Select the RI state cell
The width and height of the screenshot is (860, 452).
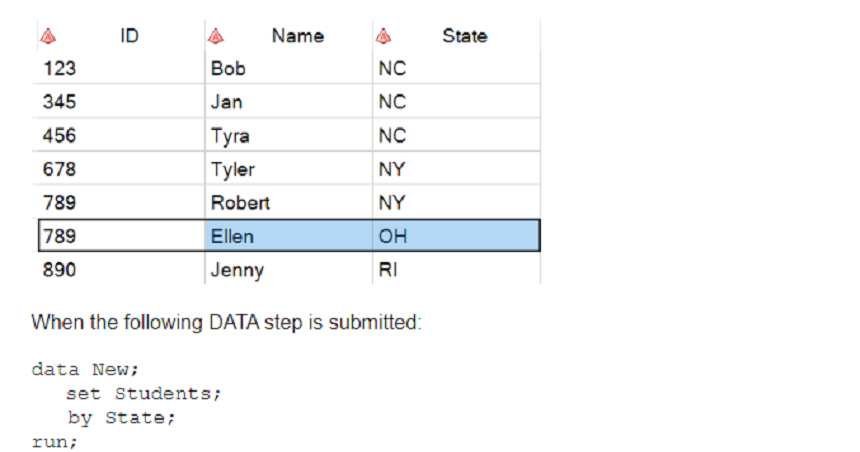tap(456, 270)
